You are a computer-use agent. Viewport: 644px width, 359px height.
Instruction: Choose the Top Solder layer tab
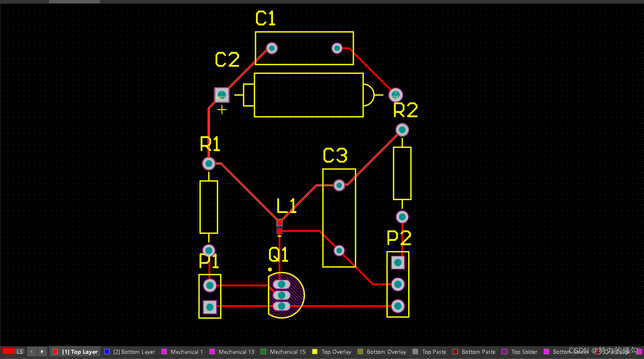click(520, 352)
